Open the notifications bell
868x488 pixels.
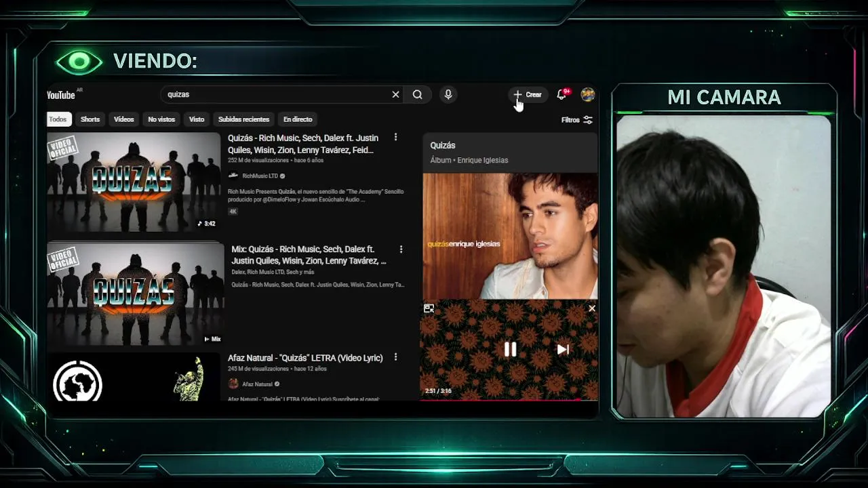tap(561, 95)
